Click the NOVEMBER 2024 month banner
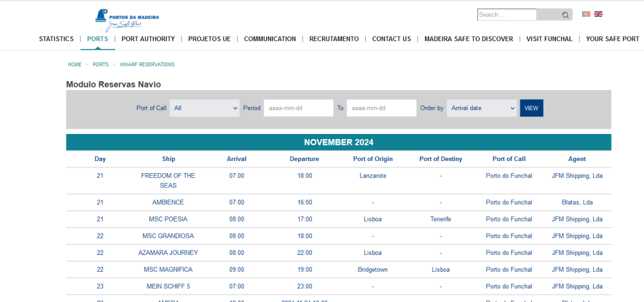Viewport: 644px width, 302px height. [x=339, y=142]
